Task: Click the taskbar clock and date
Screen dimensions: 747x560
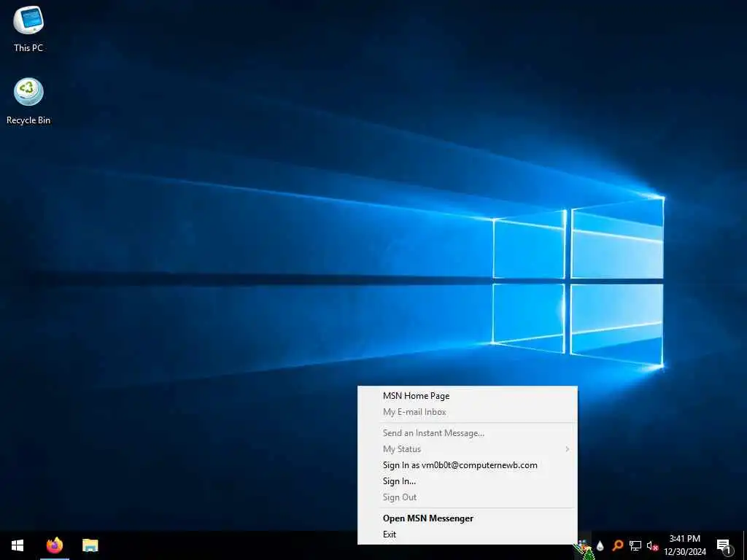Action: [x=685, y=545]
